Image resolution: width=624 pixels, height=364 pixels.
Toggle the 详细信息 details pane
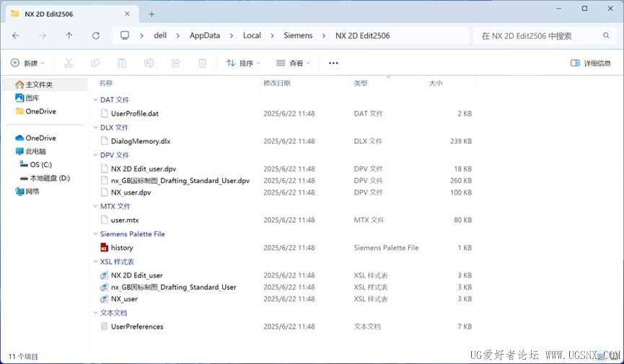591,63
